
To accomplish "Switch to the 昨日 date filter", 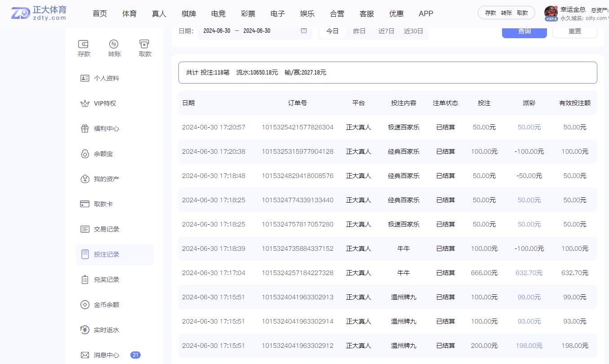I will 359,31.
